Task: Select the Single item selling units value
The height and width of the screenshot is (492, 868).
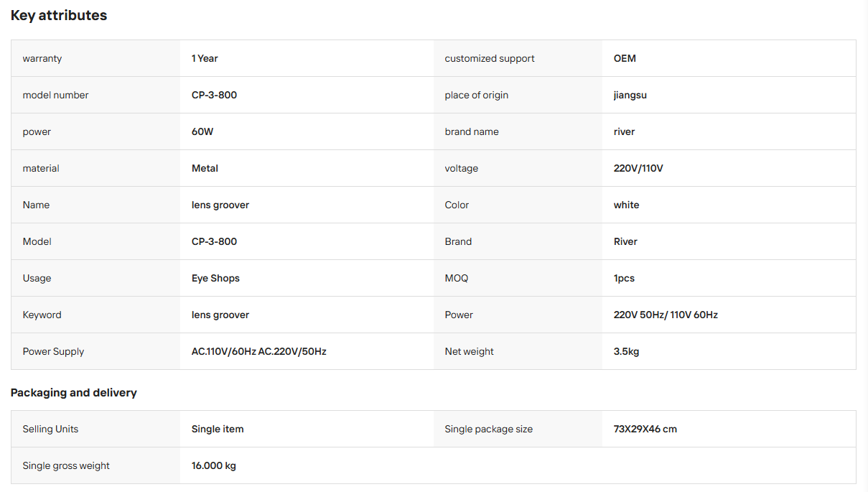Action: click(218, 429)
